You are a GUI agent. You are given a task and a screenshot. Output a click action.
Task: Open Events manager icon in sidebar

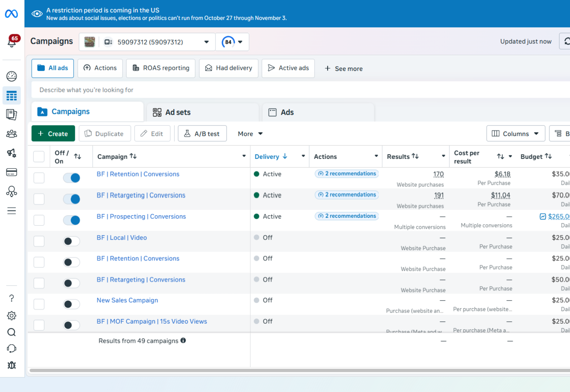[x=11, y=192]
